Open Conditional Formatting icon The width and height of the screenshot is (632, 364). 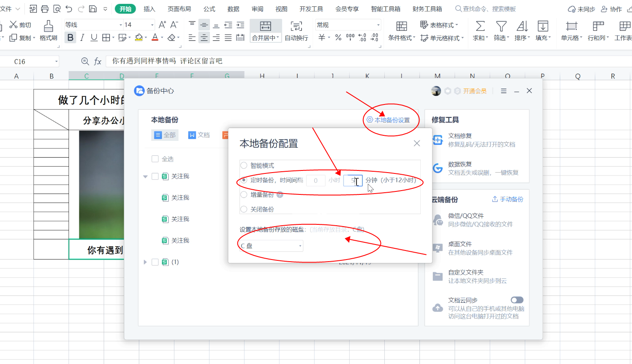(401, 26)
